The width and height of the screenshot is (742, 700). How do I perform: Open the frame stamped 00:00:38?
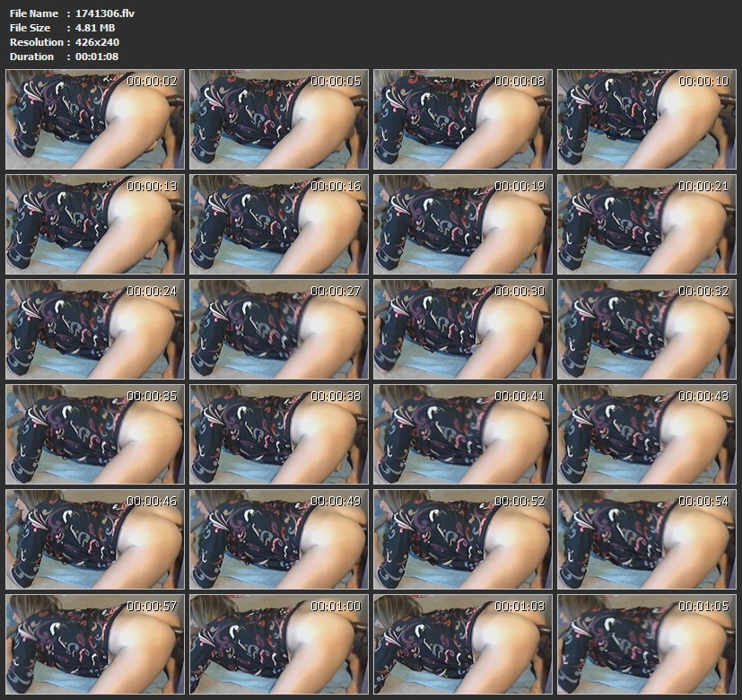[x=279, y=434]
